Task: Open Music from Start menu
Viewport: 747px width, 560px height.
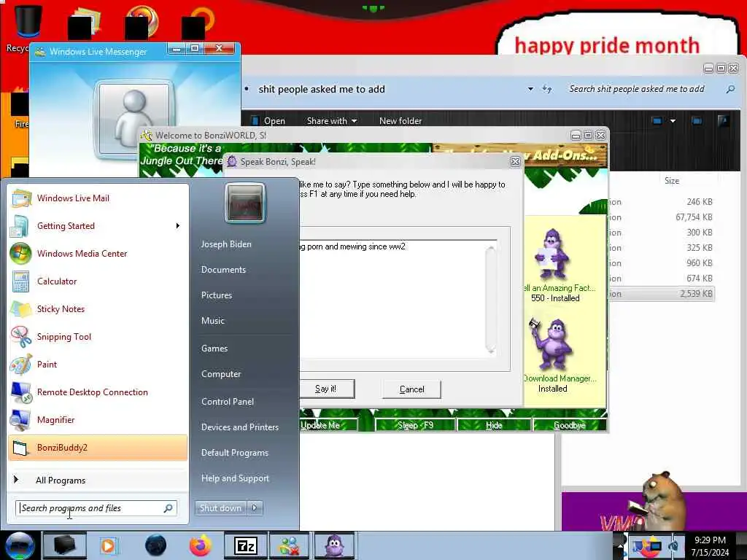Action: coord(212,321)
